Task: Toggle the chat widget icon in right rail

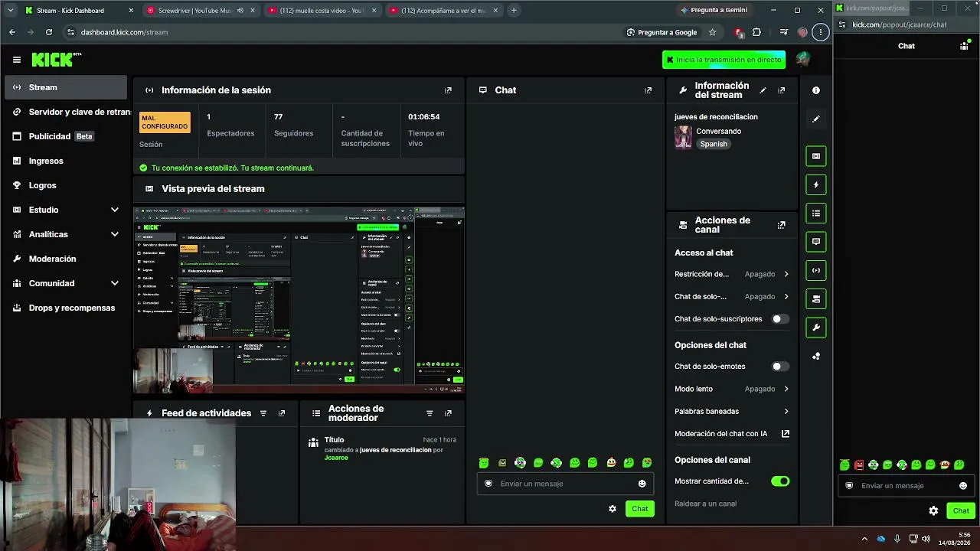Action: tap(816, 242)
